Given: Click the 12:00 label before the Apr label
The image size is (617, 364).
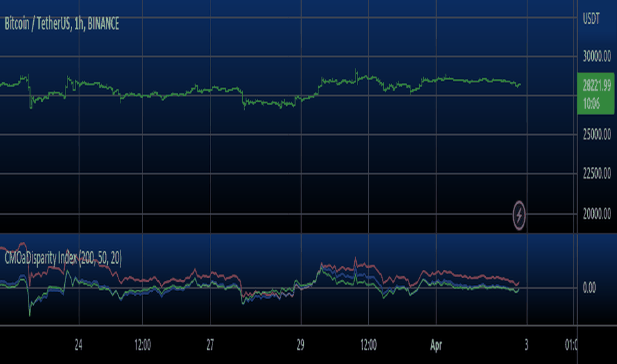Looking at the screenshot, I should [368, 345].
